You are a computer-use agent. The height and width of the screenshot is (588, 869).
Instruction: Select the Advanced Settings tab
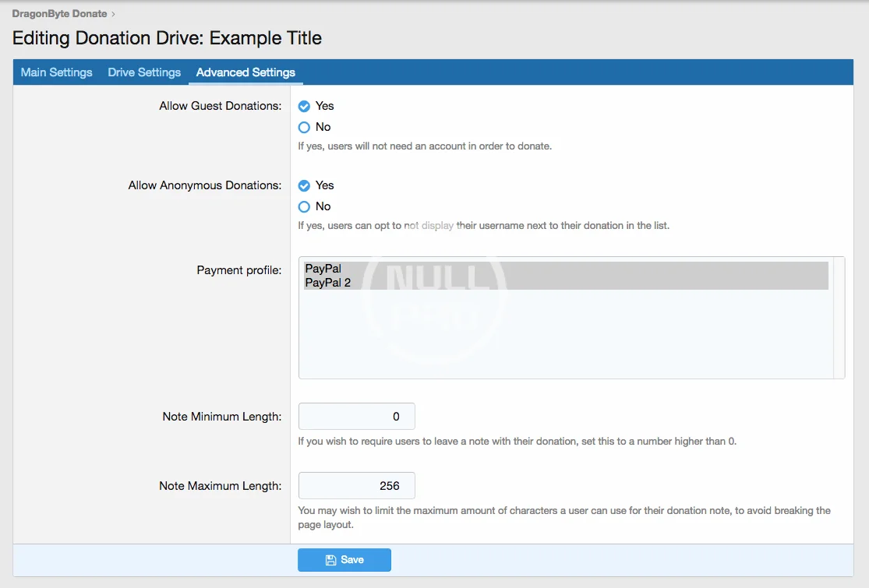pyautogui.click(x=246, y=72)
